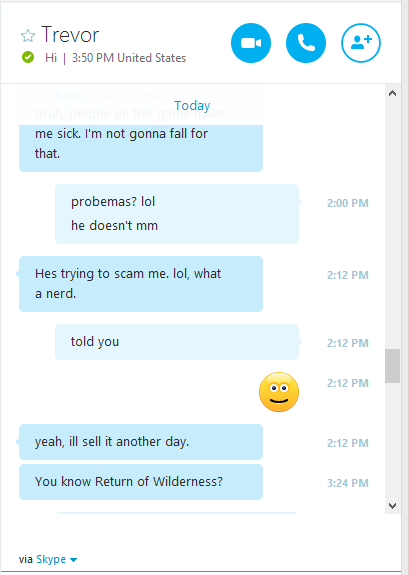Click the 'Hi' mood message text
This screenshot has width=409, height=575.
click(x=51, y=58)
